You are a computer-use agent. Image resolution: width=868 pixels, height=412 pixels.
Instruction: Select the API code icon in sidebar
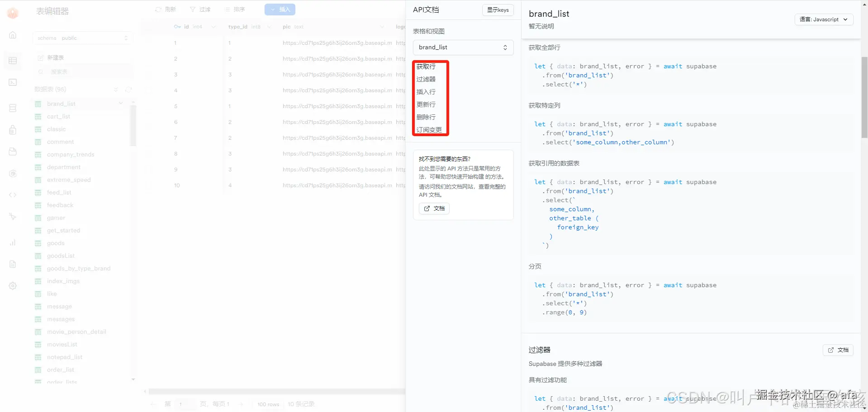(x=12, y=194)
